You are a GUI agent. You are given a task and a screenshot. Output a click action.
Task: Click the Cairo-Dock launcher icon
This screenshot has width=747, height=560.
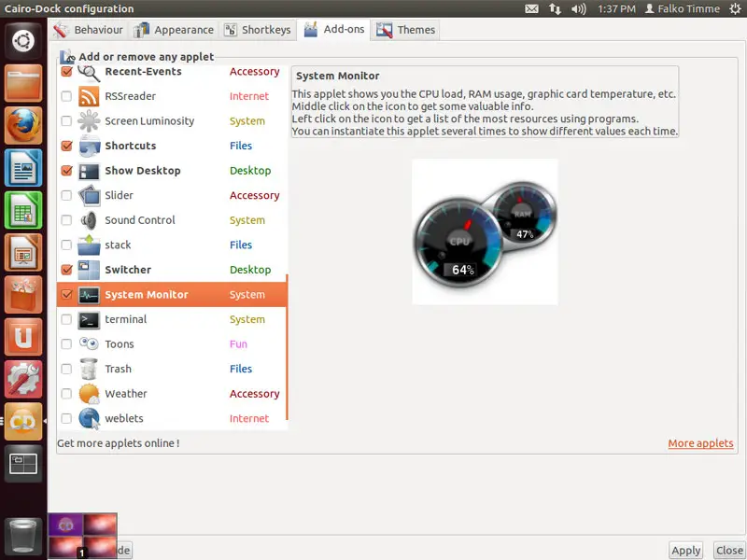(23, 422)
